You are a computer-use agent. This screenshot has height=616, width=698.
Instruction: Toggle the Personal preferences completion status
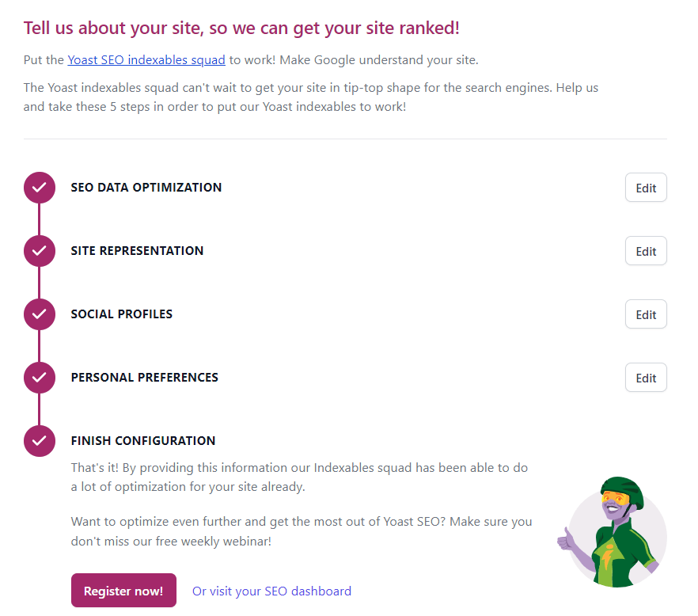tap(40, 378)
